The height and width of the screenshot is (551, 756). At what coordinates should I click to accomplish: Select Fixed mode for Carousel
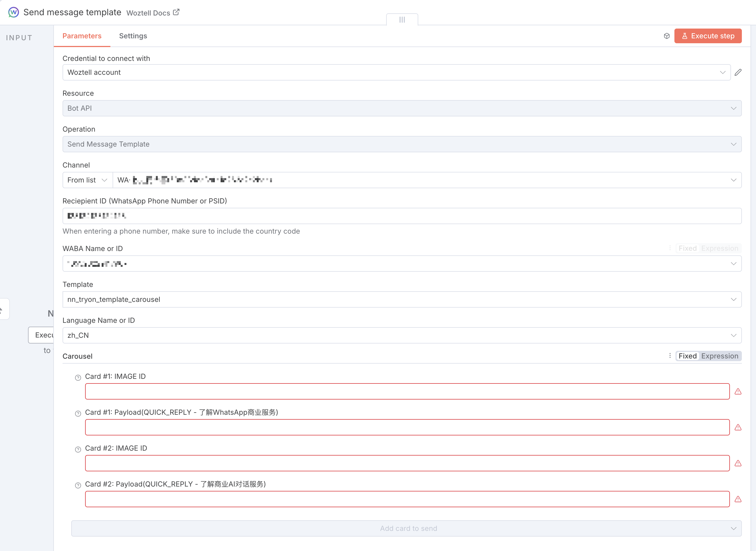(x=687, y=356)
